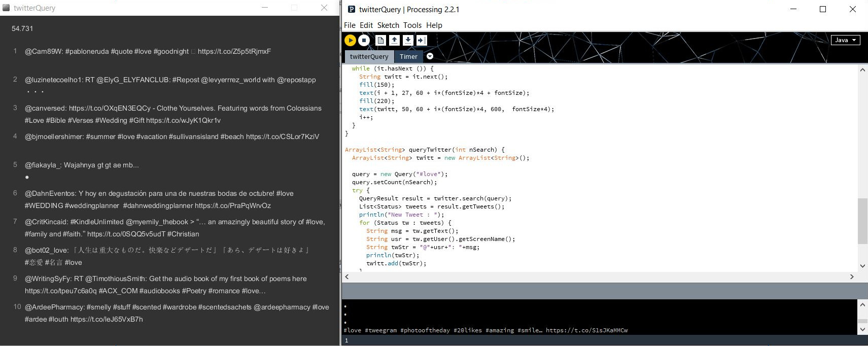Click the horizontal scroll right arrow

click(852, 276)
